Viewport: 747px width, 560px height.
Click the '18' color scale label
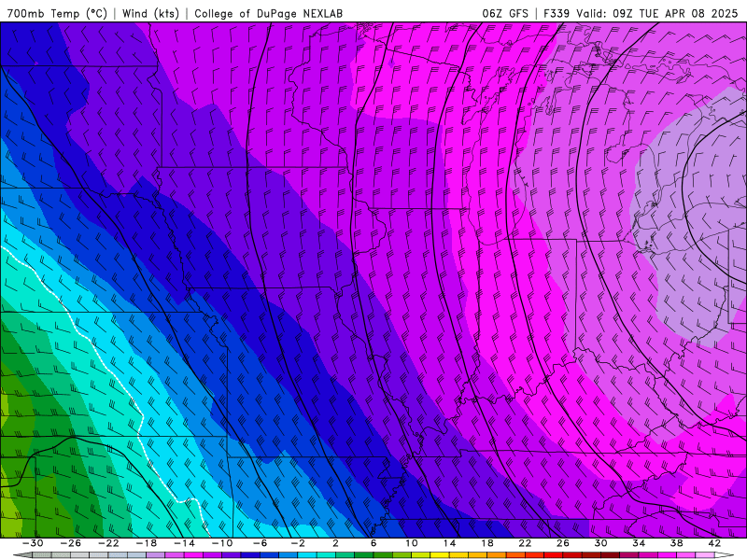(487, 543)
